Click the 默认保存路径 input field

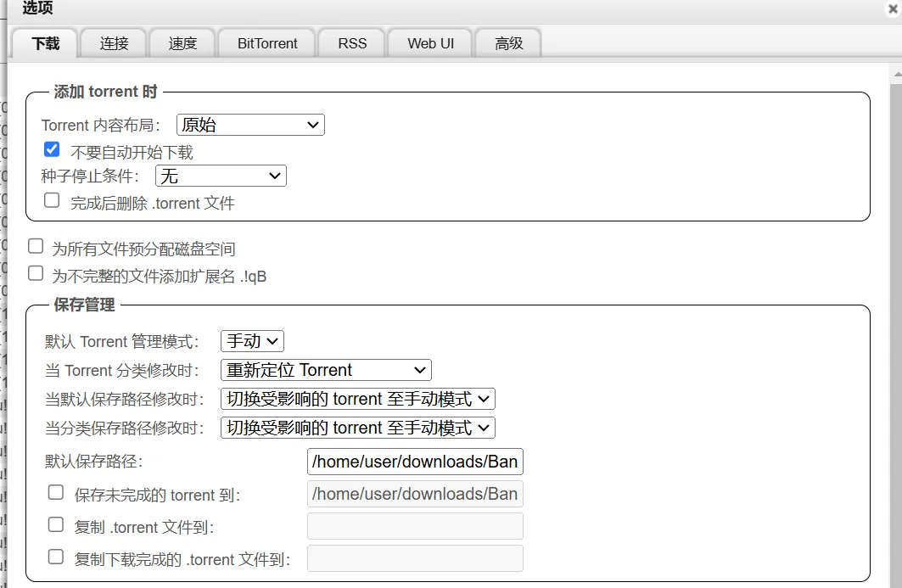click(x=415, y=462)
